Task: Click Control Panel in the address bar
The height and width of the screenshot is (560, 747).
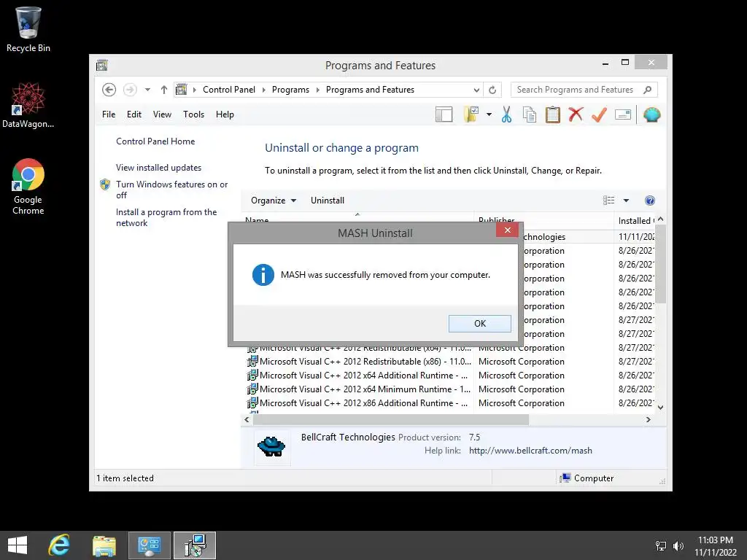Action: (228, 90)
